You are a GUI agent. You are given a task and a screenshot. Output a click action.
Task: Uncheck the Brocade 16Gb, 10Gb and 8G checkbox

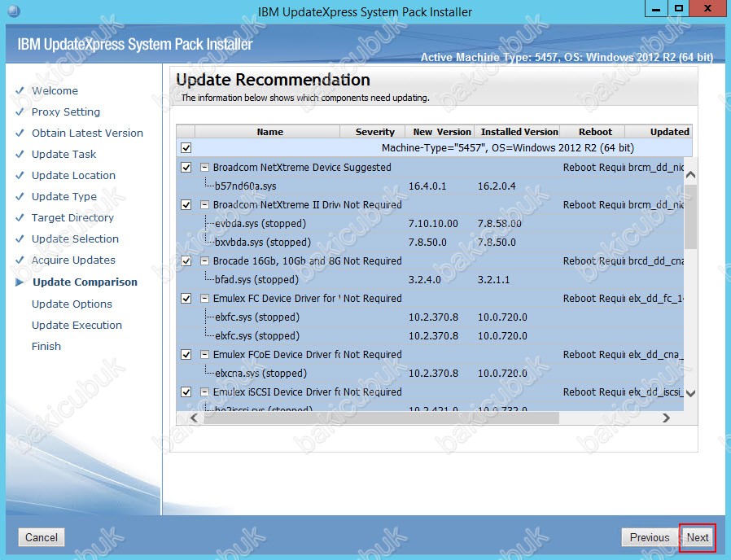186,260
